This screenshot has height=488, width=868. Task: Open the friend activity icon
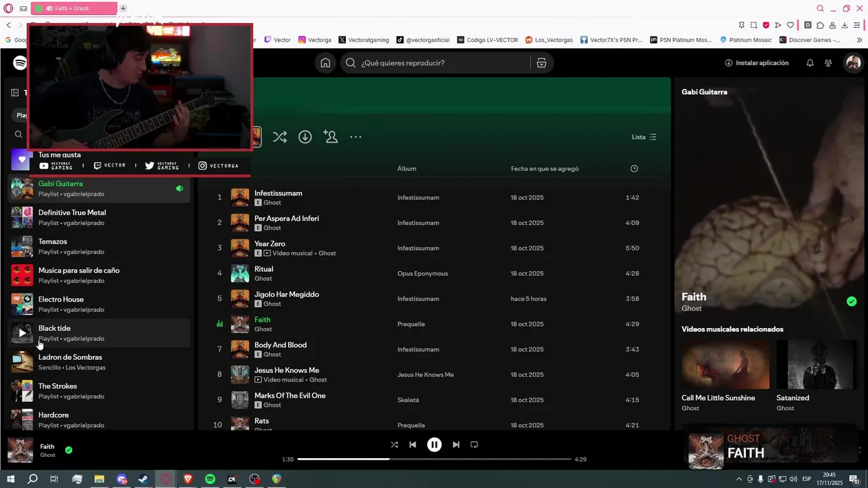(x=828, y=63)
